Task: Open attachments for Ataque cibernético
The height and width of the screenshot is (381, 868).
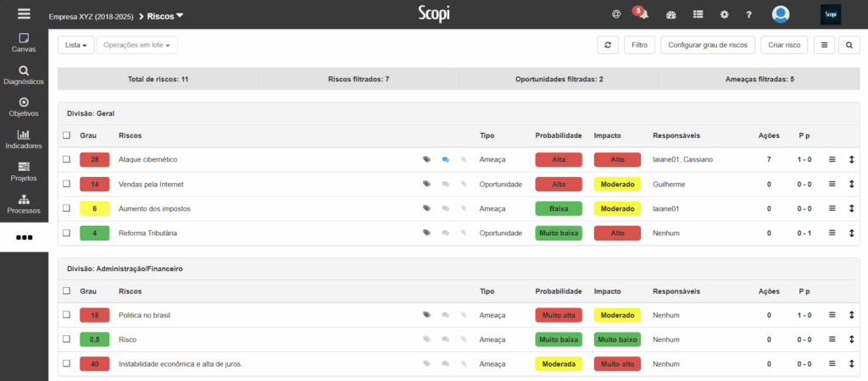Action: point(464,159)
